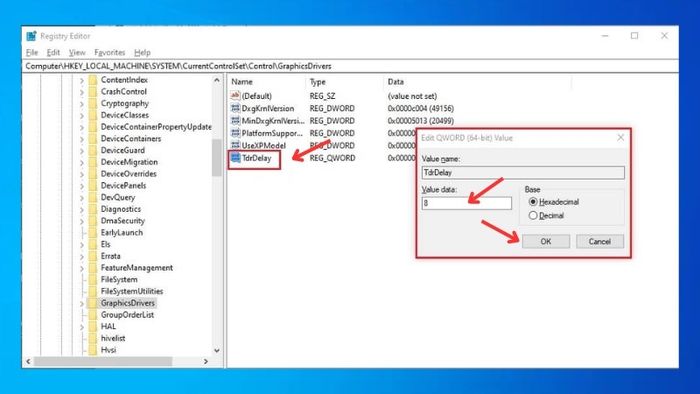Click the DeviceMigration folder icon
This screenshot has width=700, height=394.
93,162
